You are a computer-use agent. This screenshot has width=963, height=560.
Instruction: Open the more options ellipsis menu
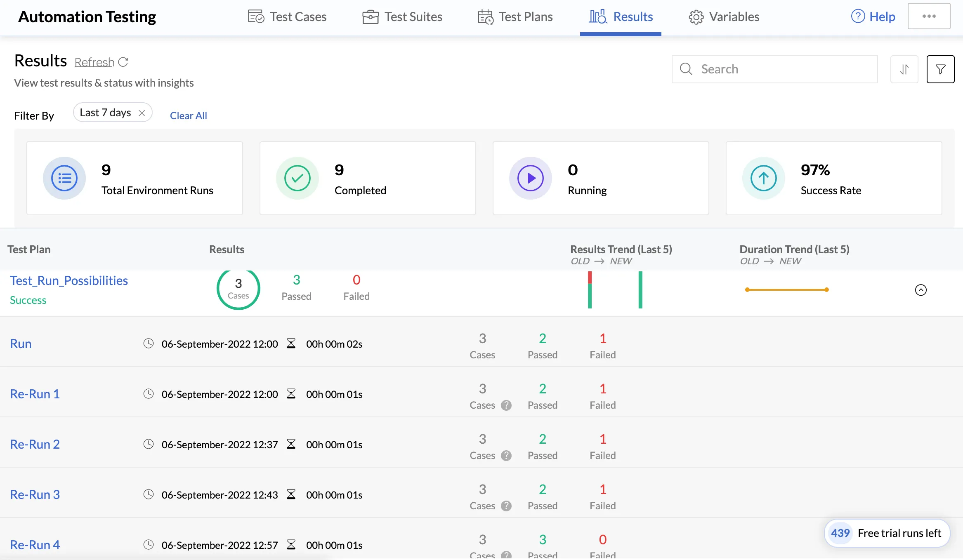tap(929, 16)
